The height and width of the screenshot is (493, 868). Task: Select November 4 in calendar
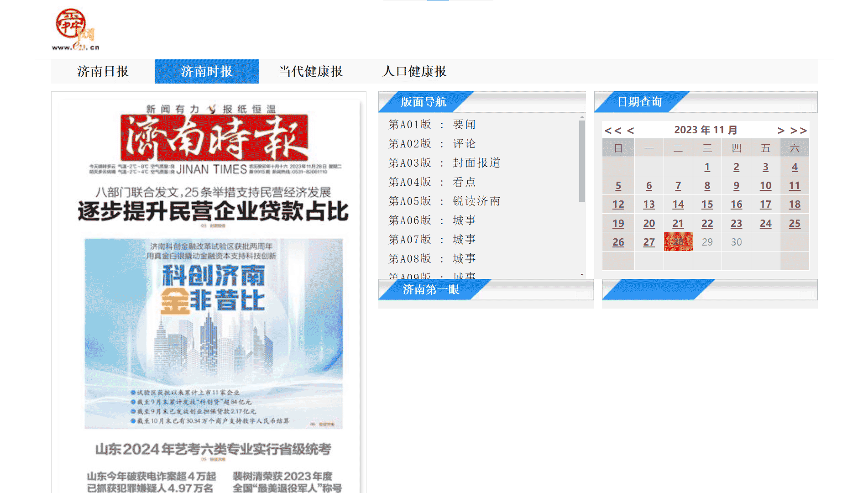(x=795, y=167)
